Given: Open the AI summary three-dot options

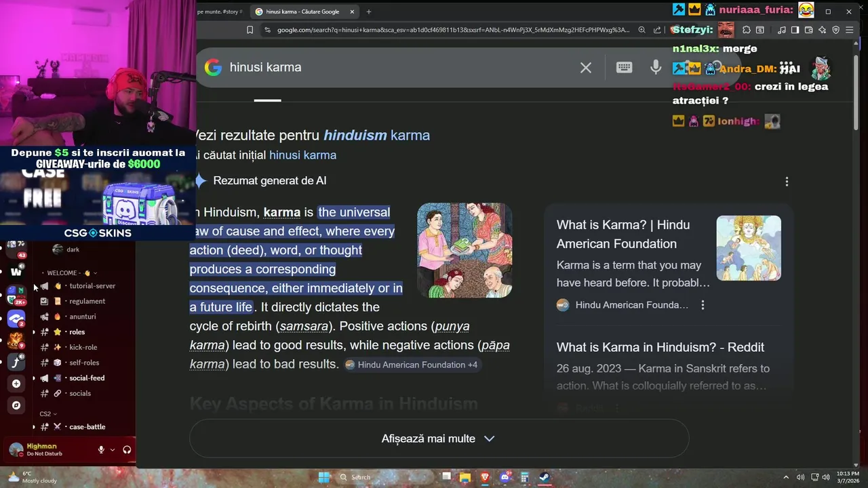Looking at the screenshot, I should tap(787, 182).
